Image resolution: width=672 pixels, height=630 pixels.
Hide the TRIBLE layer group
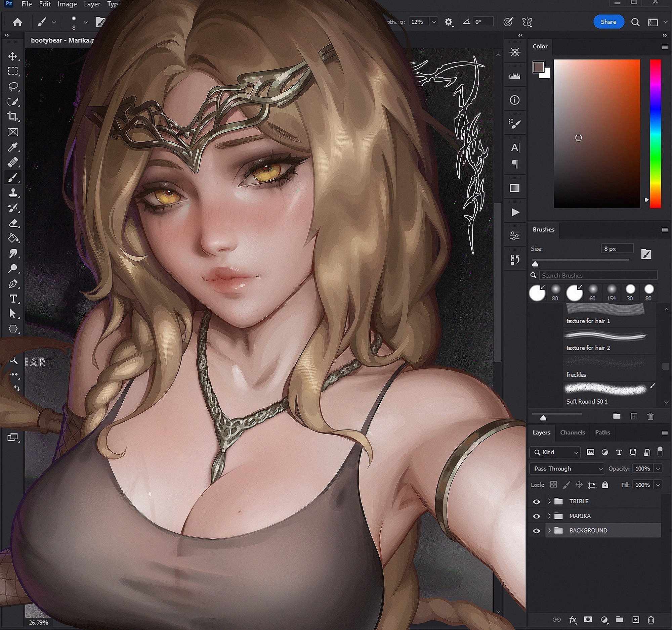[x=537, y=502]
